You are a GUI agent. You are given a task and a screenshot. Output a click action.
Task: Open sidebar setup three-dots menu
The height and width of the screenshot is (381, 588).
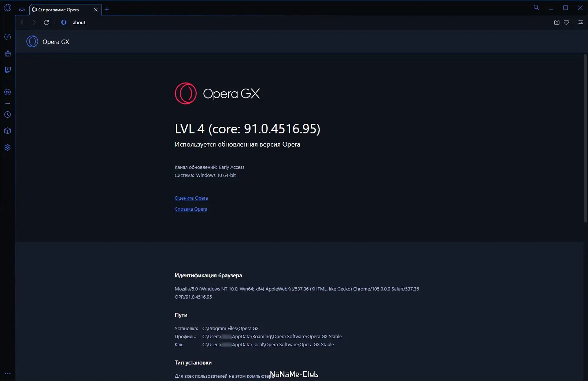point(8,373)
